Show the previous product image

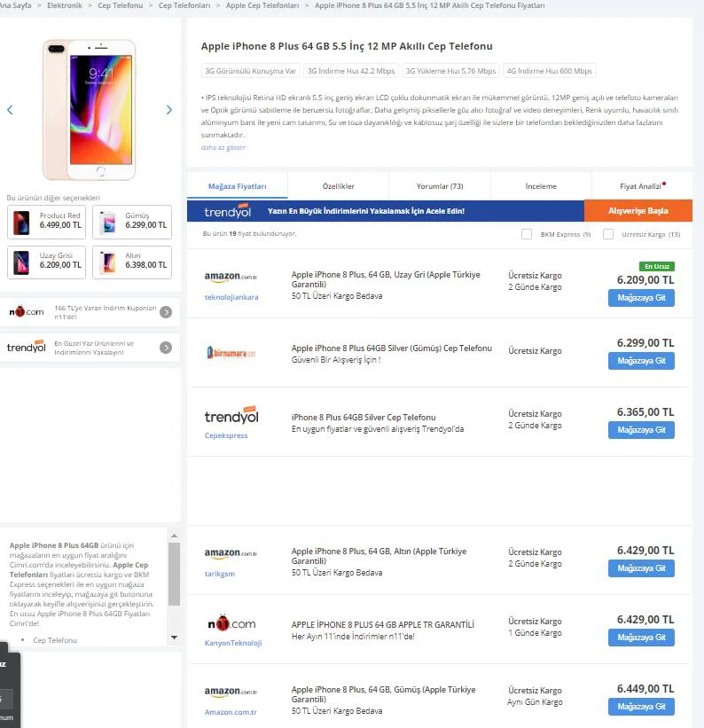[x=10, y=110]
